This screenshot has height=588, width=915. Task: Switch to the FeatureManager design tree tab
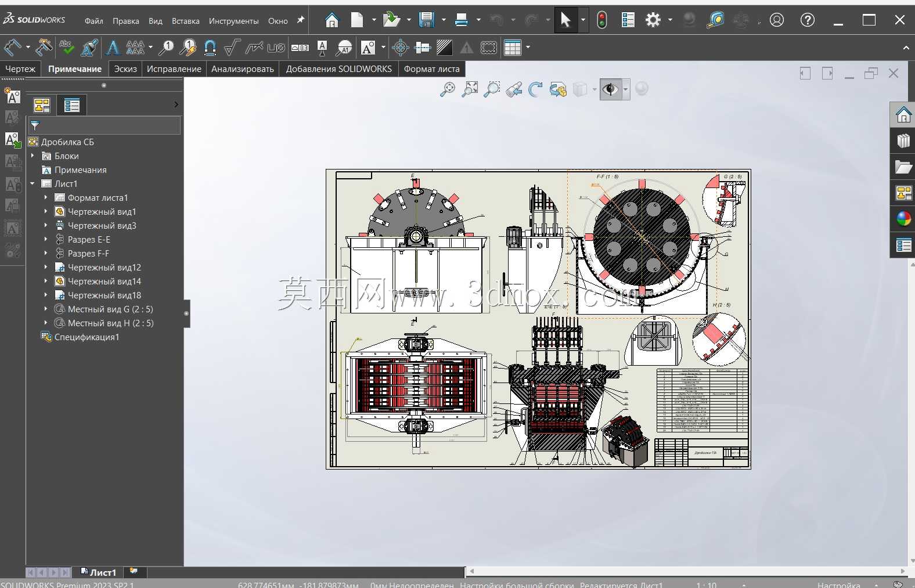tap(42, 105)
